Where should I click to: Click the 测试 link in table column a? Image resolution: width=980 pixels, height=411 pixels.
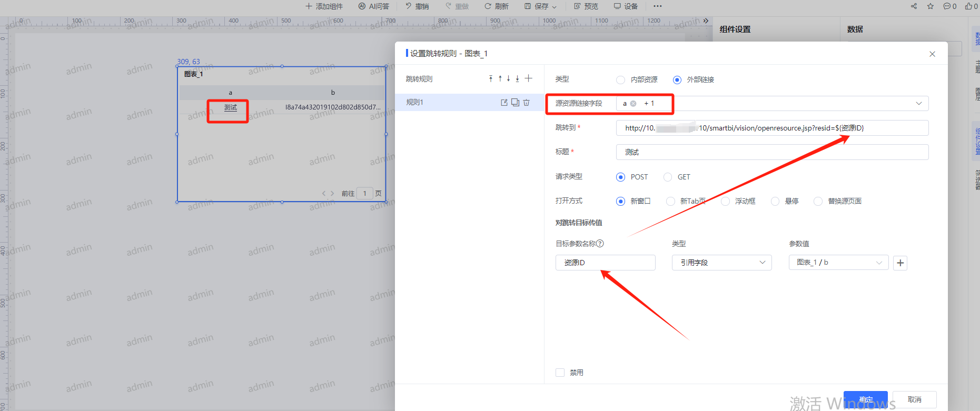pyautogui.click(x=231, y=107)
